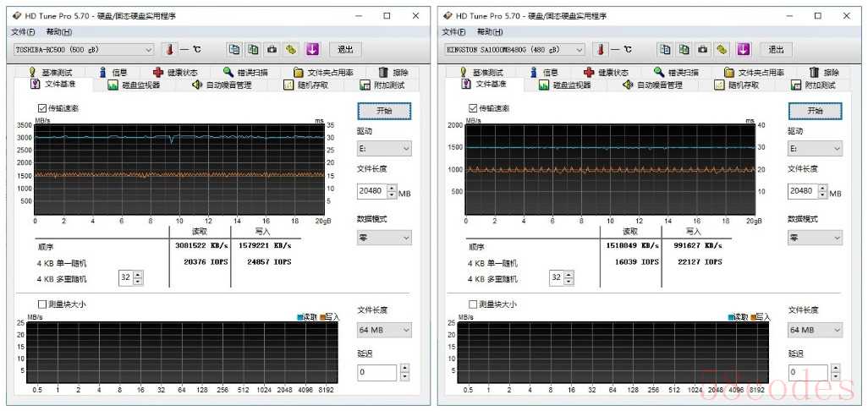This screenshot has width=868, height=411.
Task: Click the 延迟 stepper up arrow in the left window
Action: pyautogui.click(x=404, y=368)
